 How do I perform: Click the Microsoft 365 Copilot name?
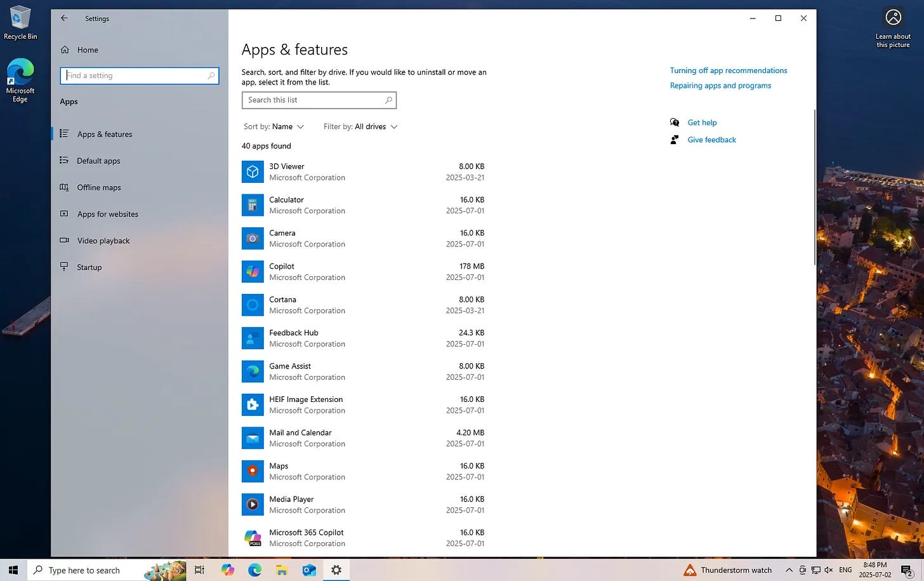[x=307, y=533]
